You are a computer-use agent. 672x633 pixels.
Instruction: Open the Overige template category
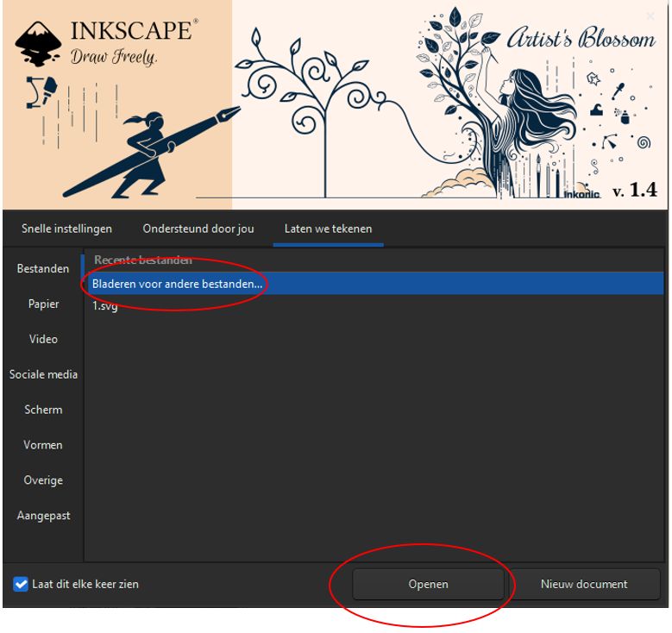point(43,480)
